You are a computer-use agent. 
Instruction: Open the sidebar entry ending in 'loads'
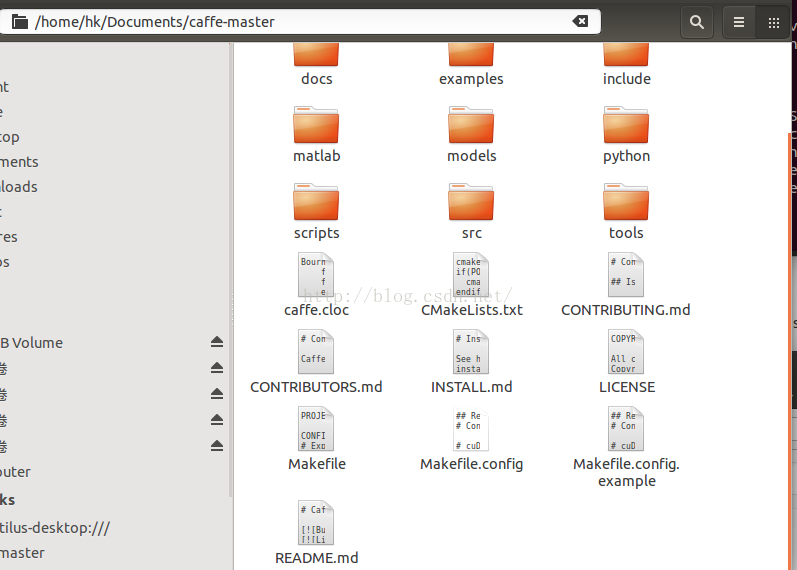tap(19, 187)
